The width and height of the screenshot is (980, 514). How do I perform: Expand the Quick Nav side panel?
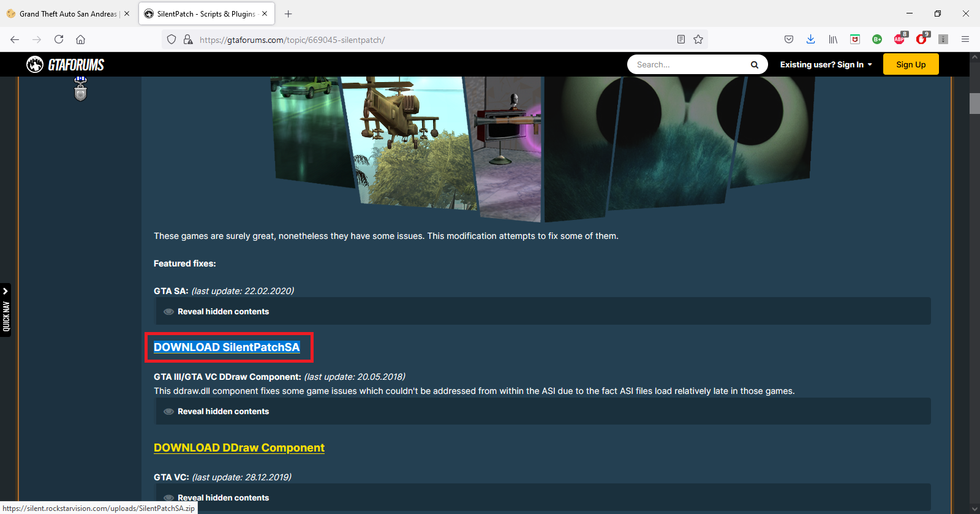[x=6, y=310]
